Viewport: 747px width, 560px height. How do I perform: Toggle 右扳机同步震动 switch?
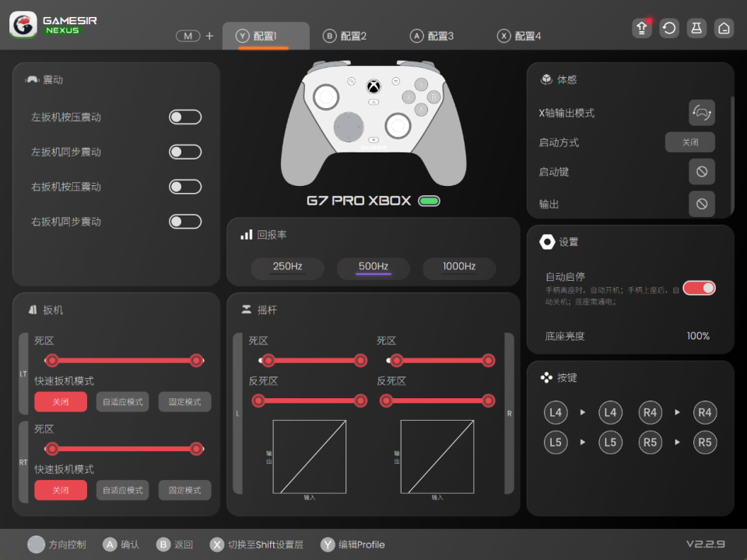pos(185,222)
